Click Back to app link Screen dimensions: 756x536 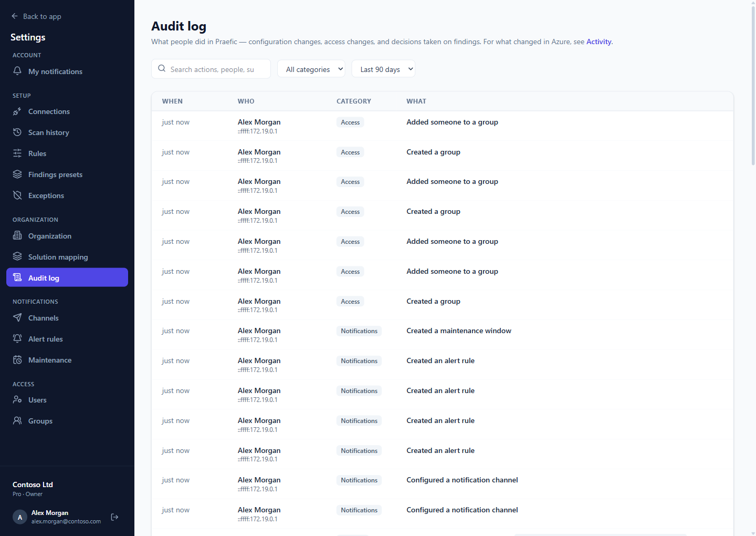36,16
